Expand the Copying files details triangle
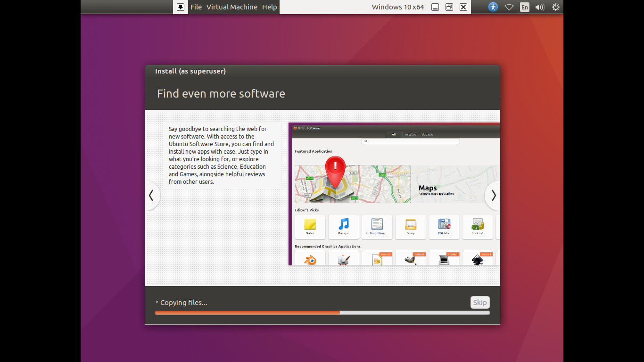Image resolution: width=644 pixels, height=362 pixels. [157, 302]
